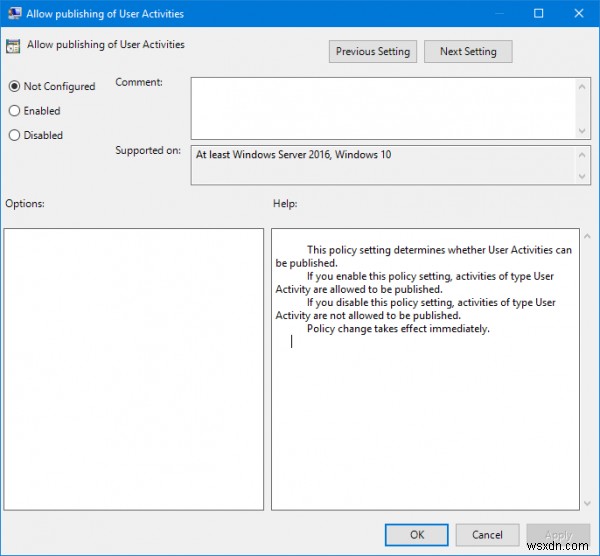Minimize the policy dialog window
Image resolution: width=600 pixels, height=556 pixels.
499,13
